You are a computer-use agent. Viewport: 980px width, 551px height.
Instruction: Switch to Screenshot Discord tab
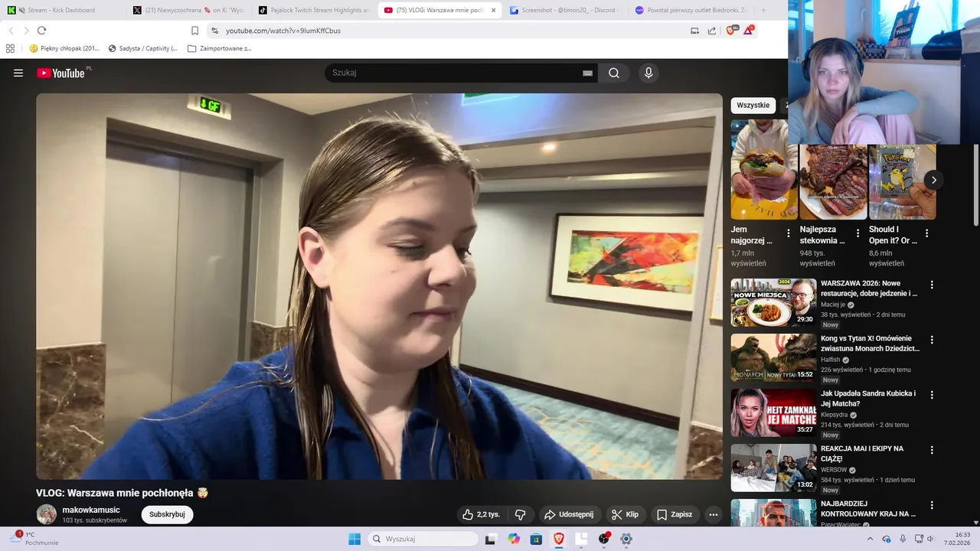coord(564,10)
